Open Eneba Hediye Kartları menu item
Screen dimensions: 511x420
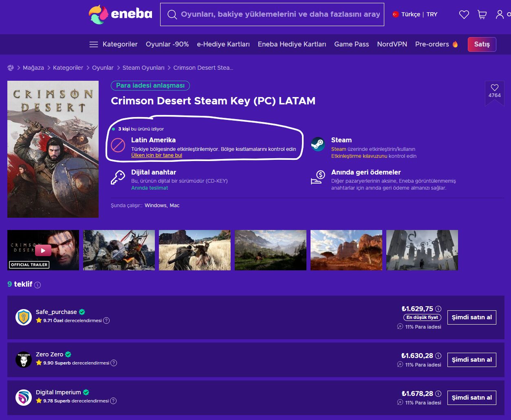292,44
